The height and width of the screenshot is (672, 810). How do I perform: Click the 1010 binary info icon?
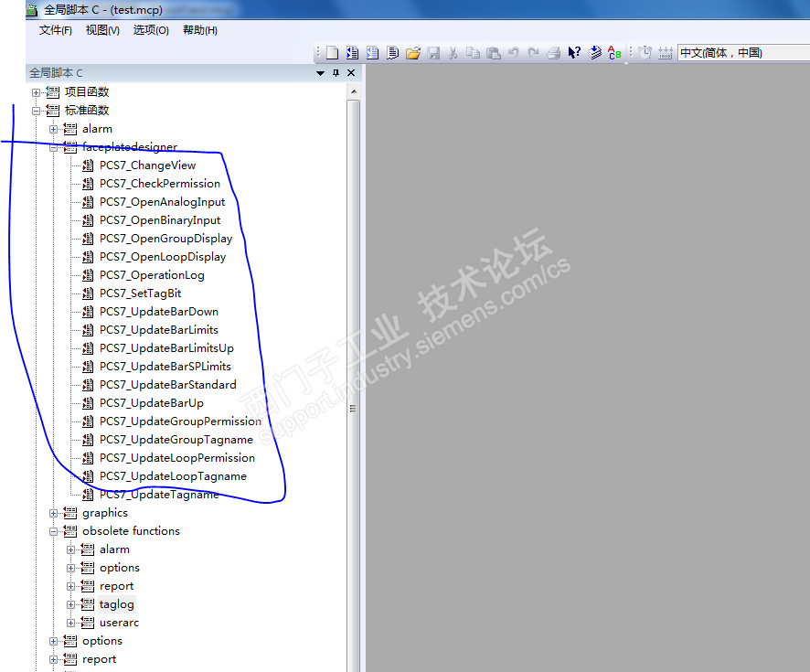pyautogui.click(x=666, y=53)
